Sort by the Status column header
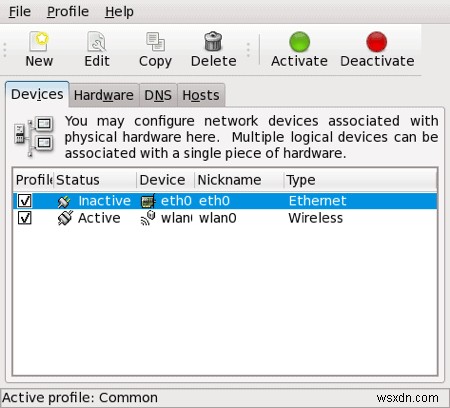The height and width of the screenshot is (408, 450). (x=95, y=180)
